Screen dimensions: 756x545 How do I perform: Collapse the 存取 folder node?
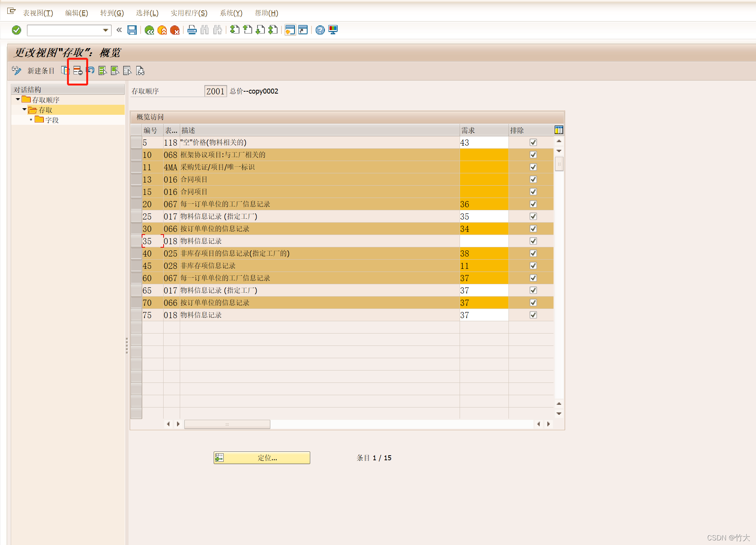pyautogui.click(x=24, y=109)
